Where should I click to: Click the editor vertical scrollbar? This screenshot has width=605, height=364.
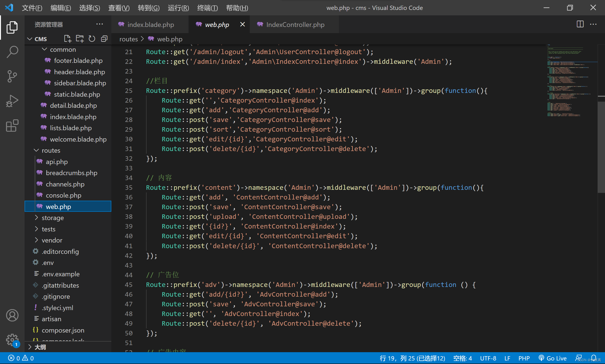[601, 147]
